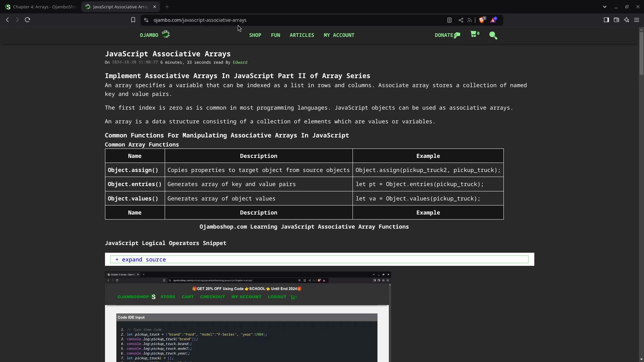This screenshot has width=644, height=362.
Task: Bookmark the current page
Action: 133,20
